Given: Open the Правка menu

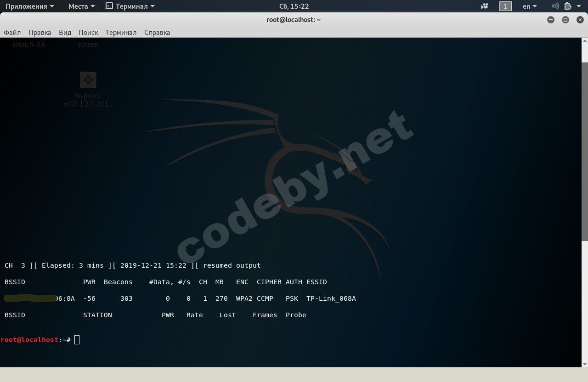Looking at the screenshot, I should [40, 33].
